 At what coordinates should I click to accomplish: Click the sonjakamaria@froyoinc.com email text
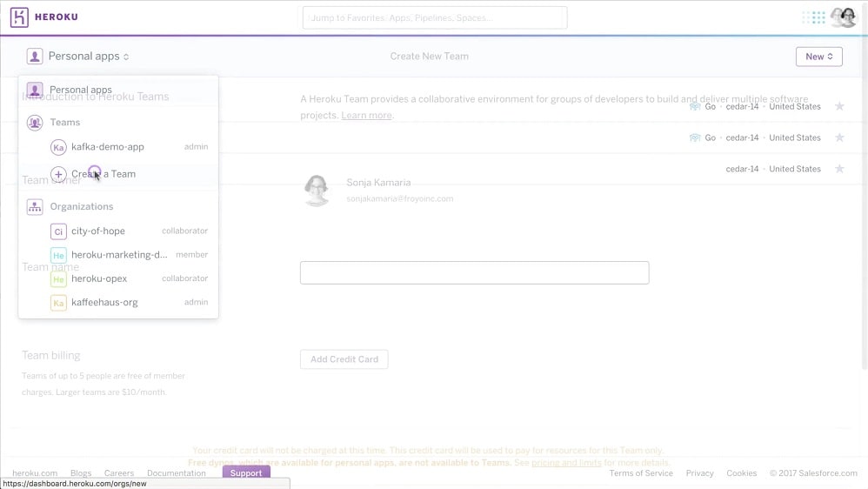coord(400,198)
